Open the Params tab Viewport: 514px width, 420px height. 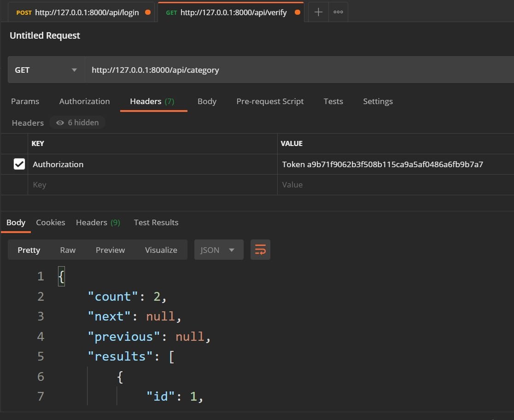(x=25, y=101)
